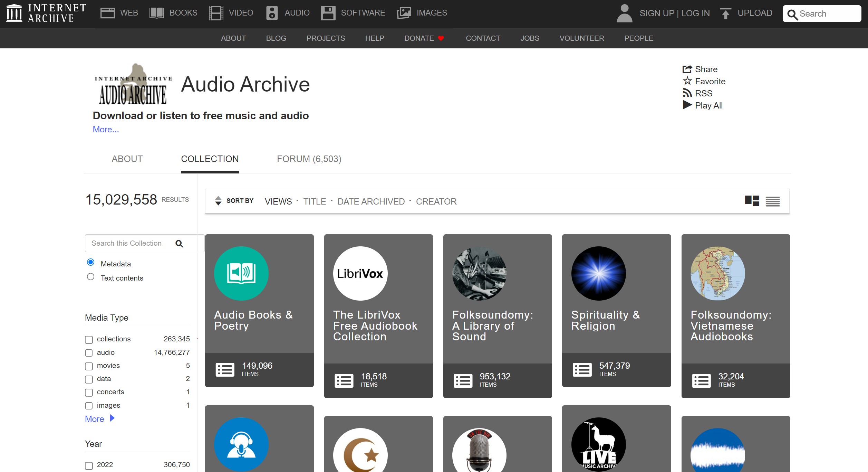Check the images media type box

89,406
